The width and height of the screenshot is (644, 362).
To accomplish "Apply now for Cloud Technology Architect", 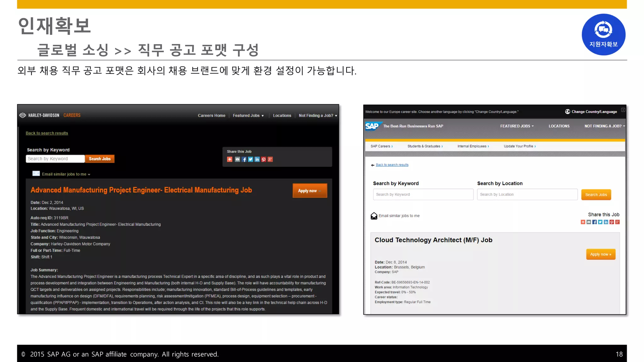I will point(601,254).
